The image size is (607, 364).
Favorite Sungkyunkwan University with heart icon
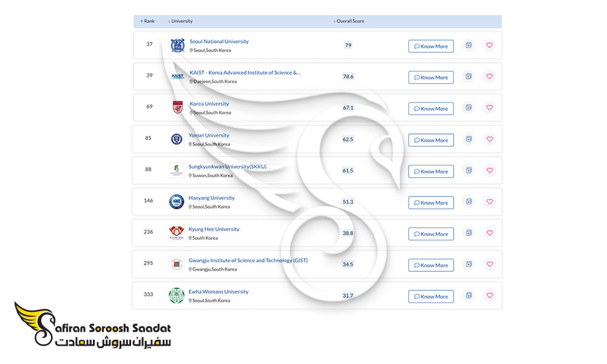click(x=490, y=170)
